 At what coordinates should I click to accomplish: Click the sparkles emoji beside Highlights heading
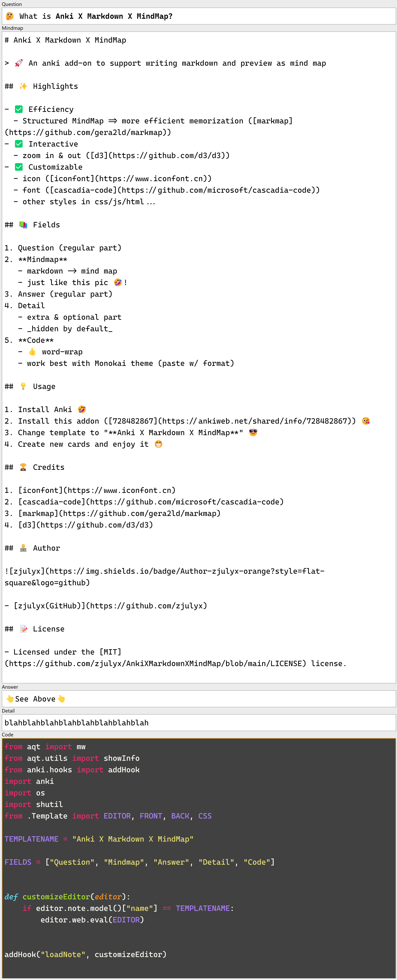click(23, 86)
